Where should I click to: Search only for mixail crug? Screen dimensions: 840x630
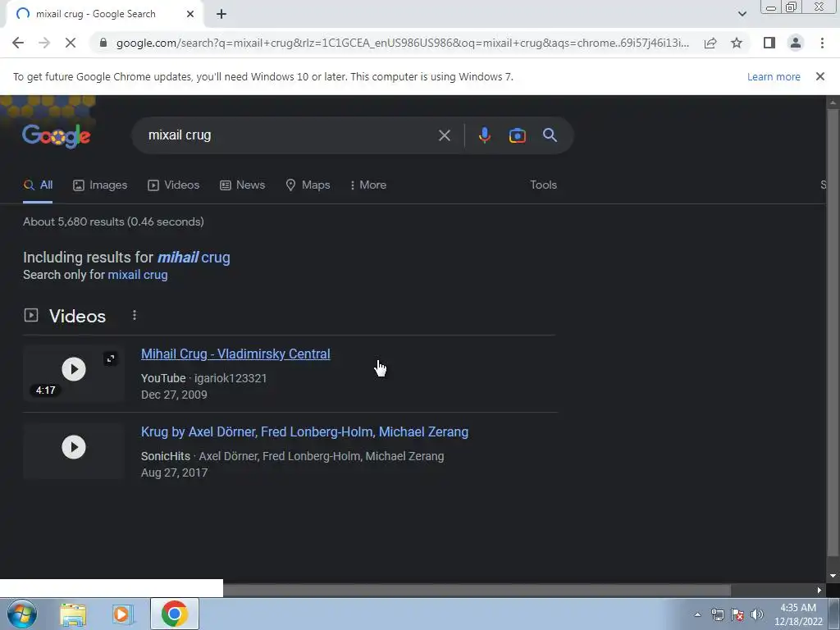138,275
